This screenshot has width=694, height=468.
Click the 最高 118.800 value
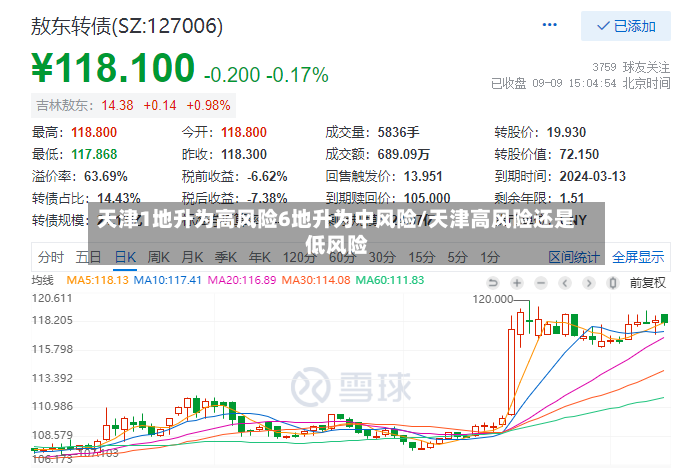pyautogui.click(x=94, y=132)
